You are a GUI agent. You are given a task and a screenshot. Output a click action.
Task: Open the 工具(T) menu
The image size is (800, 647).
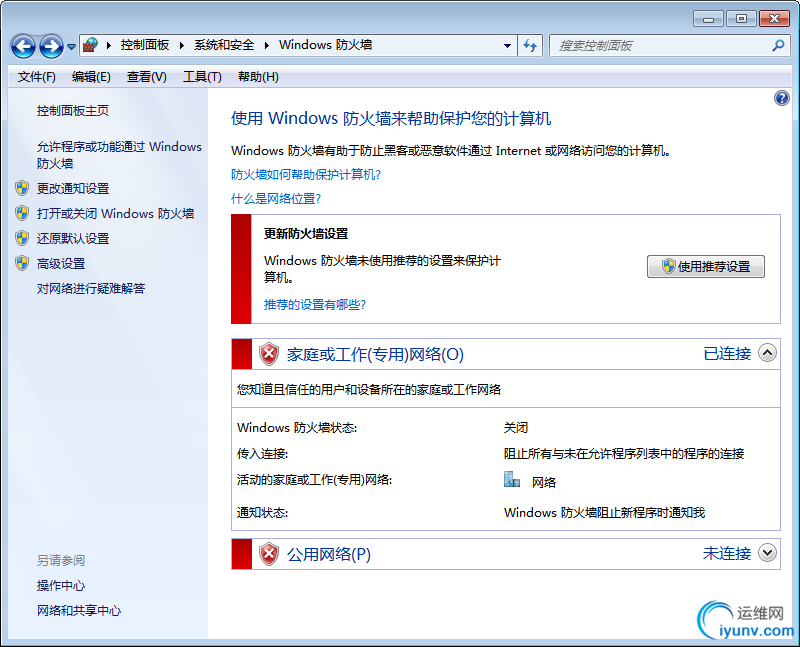point(203,77)
